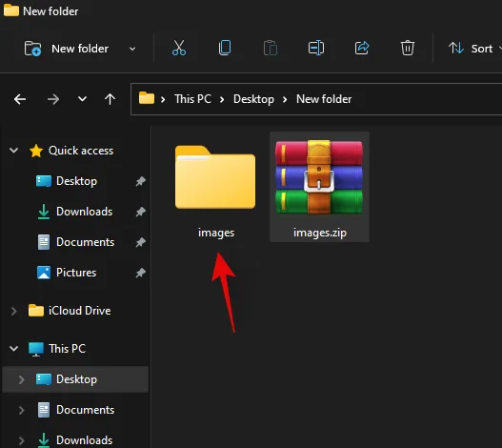Click the Rename icon in toolbar

316,48
